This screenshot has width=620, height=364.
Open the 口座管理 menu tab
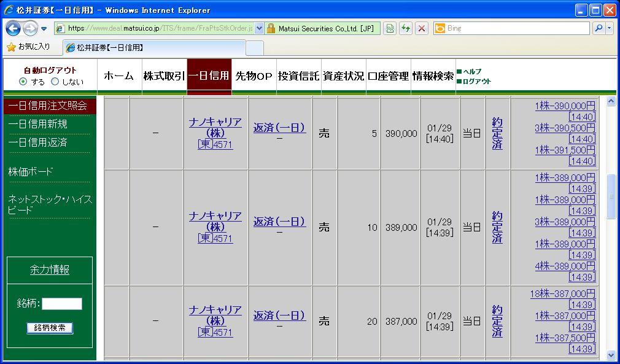click(x=389, y=77)
